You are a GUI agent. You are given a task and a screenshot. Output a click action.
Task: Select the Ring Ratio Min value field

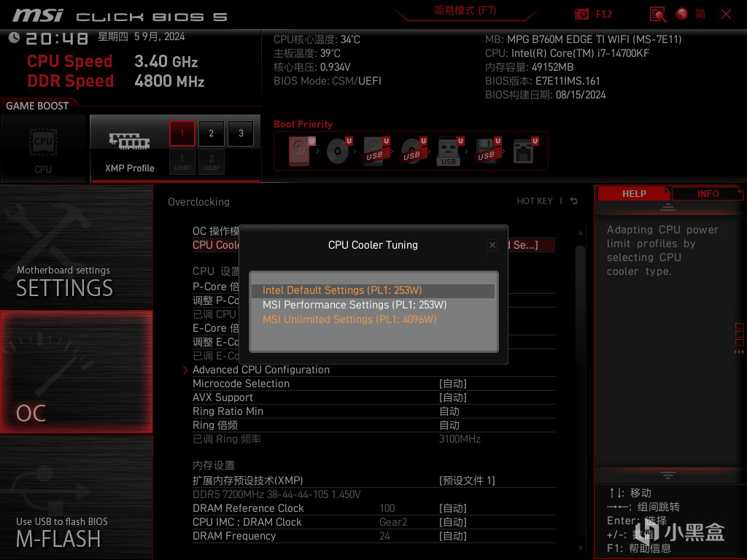pos(449,411)
